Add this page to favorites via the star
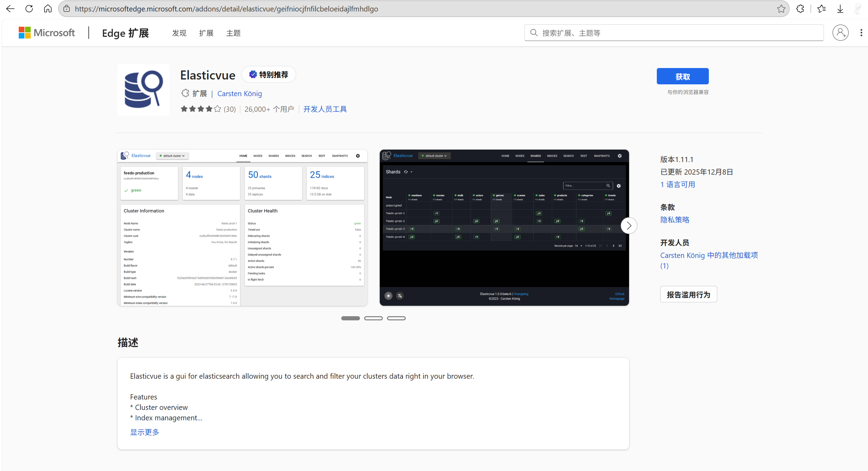Viewport: 868px width, 471px height. click(x=781, y=9)
